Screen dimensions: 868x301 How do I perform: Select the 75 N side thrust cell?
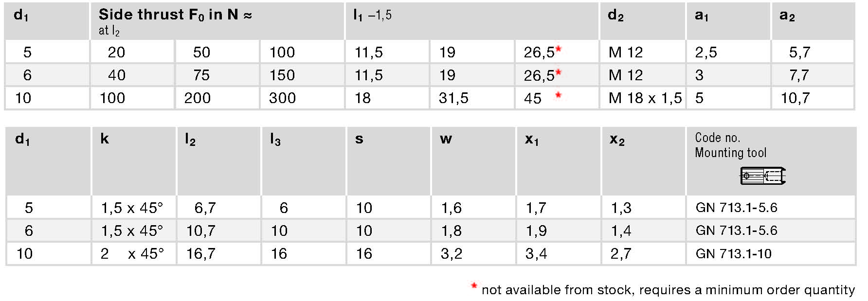201,75
